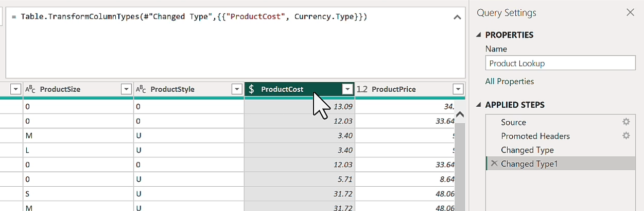Open Source step settings gear
The height and width of the screenshot is (211, 644).
click(x=626, y=122)
